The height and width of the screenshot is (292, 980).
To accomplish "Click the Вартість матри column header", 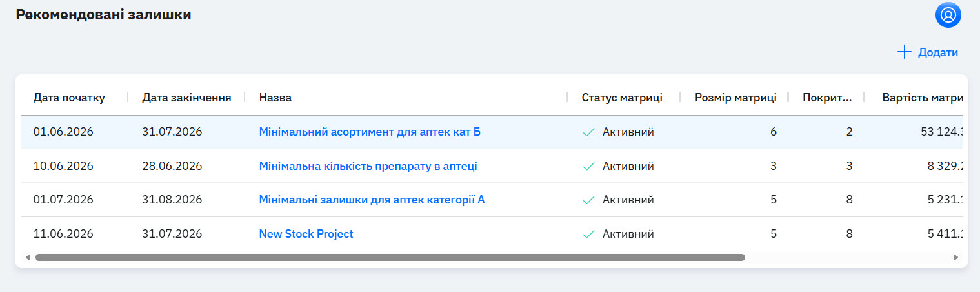I will click(923, 98).
